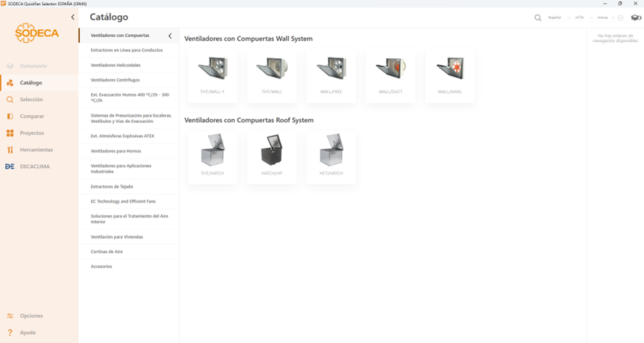The image size is (644, 343).
Task: Select Cortinas de Aire category
Action: pos(129,252)
